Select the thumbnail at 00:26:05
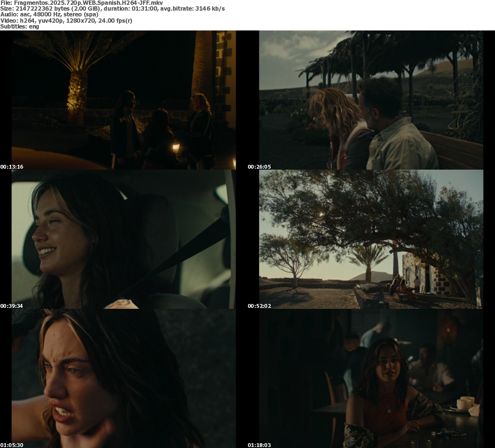 click(371, 100)
